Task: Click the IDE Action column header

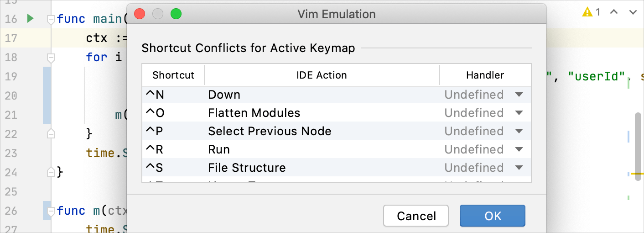Action: [x=322, y=75]
